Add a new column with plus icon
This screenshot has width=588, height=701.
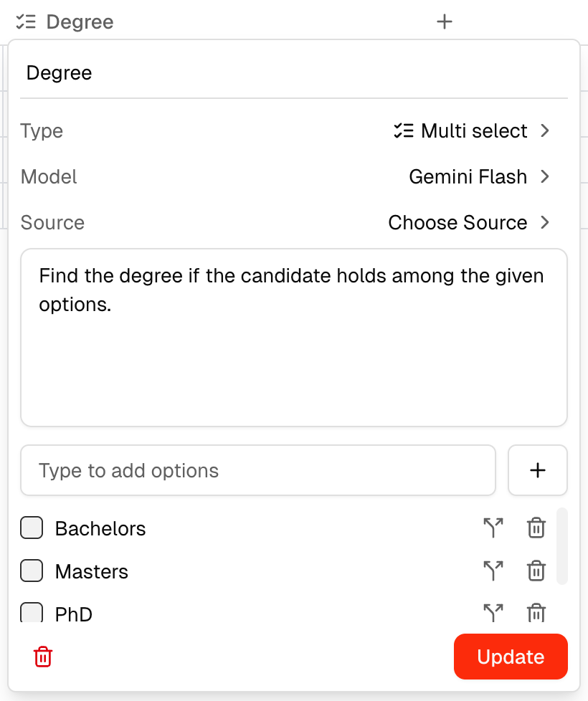(445, 22)
